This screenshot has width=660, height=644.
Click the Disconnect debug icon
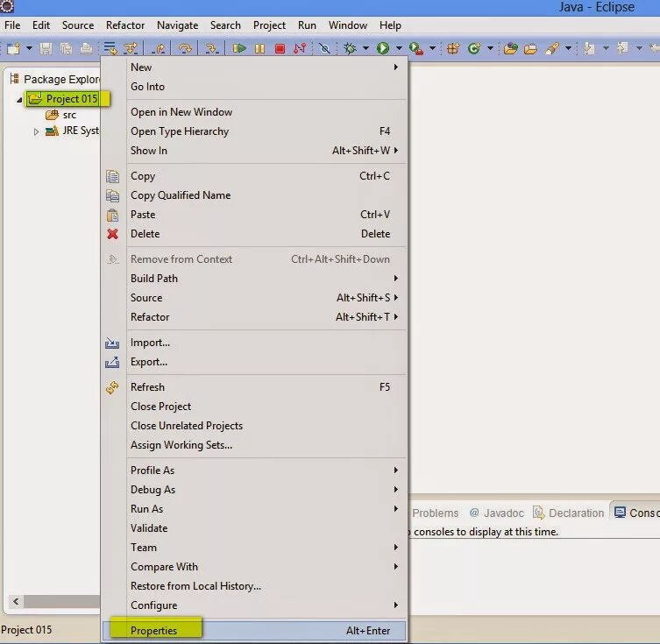pyautogui.click(x=300, y=49)
